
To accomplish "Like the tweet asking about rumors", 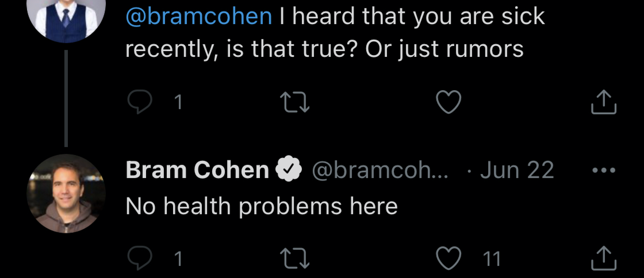I will click(x=448, y=102).
